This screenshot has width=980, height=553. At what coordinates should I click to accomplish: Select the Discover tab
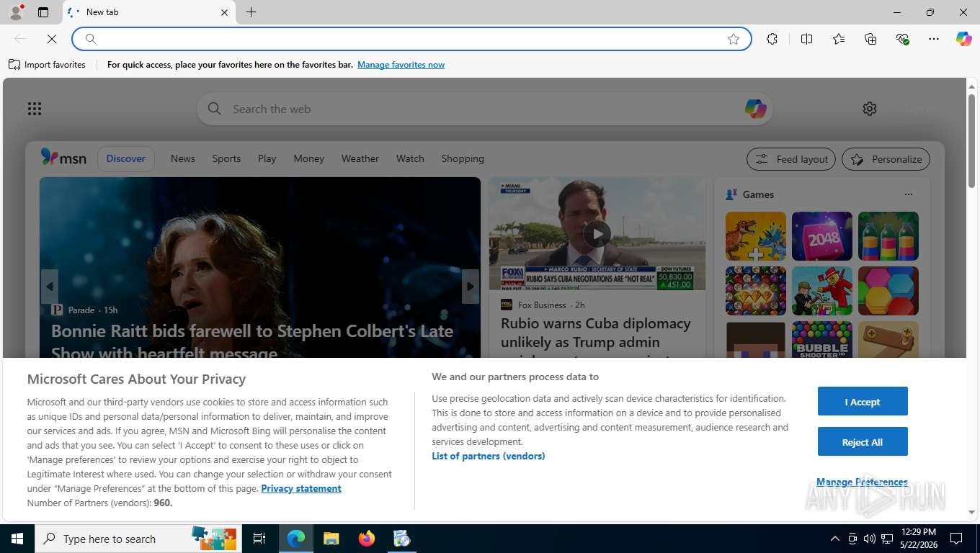[x=126, y=158]
